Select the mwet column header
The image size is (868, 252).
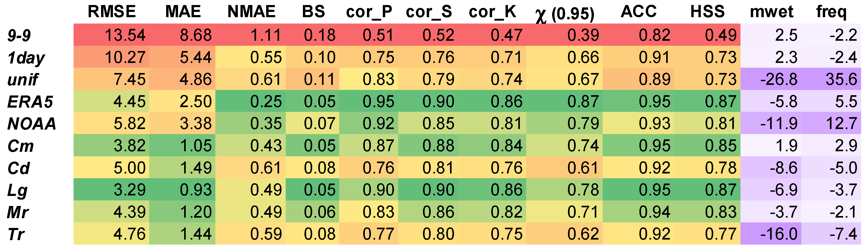coord(772,12)
